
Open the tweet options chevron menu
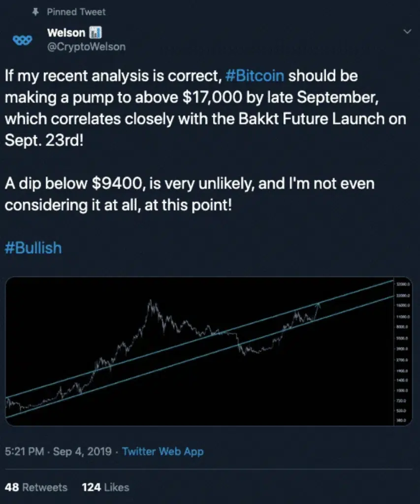click(x=408, y=31)
